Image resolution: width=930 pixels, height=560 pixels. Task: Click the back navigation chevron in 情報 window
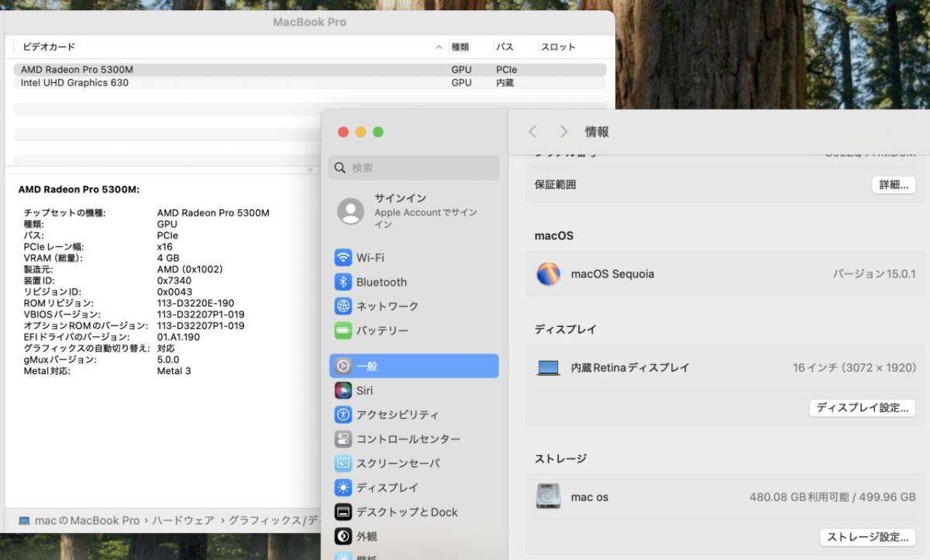(532, 131)
